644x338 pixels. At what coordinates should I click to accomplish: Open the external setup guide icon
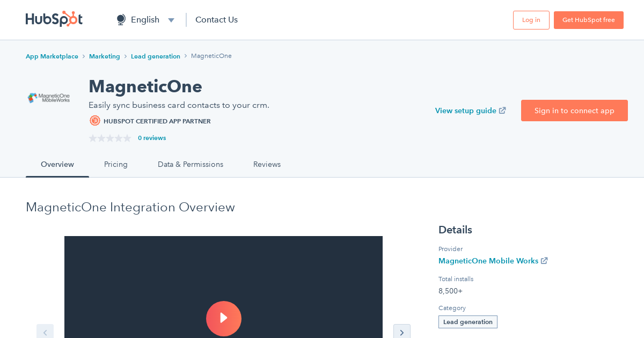(502, 110)
